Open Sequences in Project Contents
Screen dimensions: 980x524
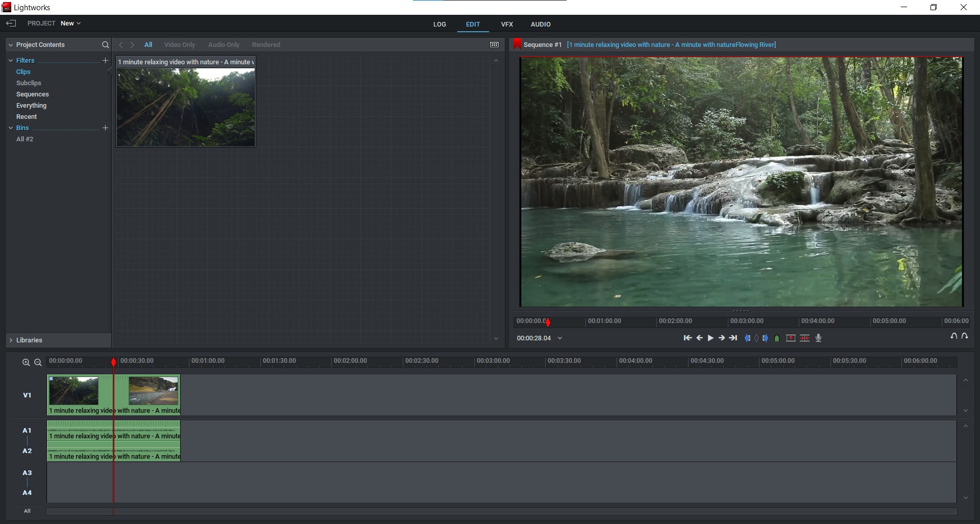(33, 94)
